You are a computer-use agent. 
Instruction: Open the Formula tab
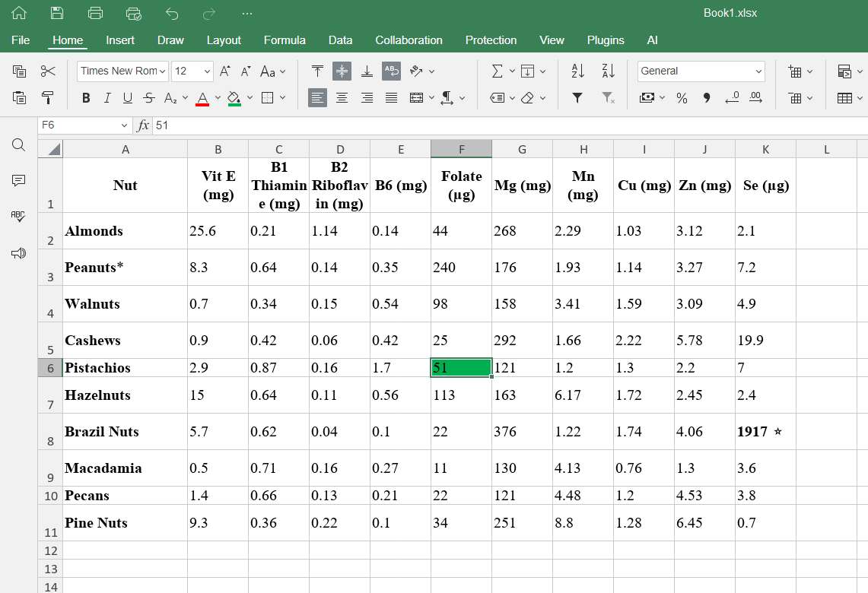285,40
